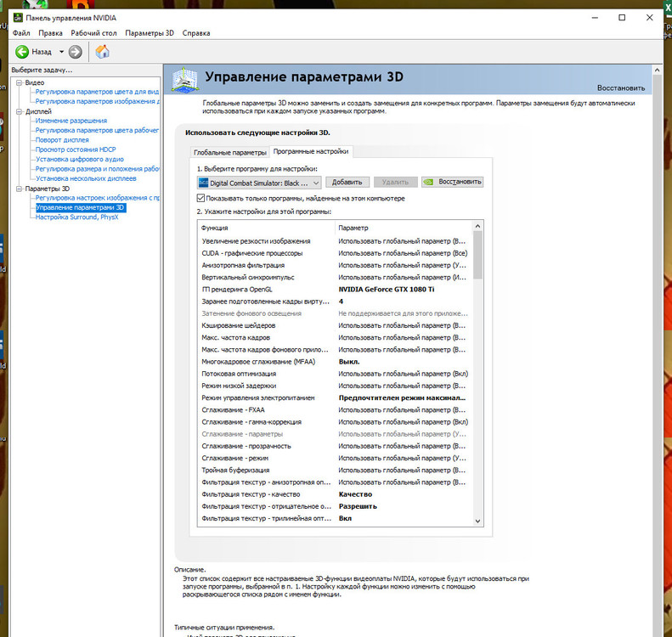
Task: Select 'Тройная буферизация' setting row
Action: 335,470
